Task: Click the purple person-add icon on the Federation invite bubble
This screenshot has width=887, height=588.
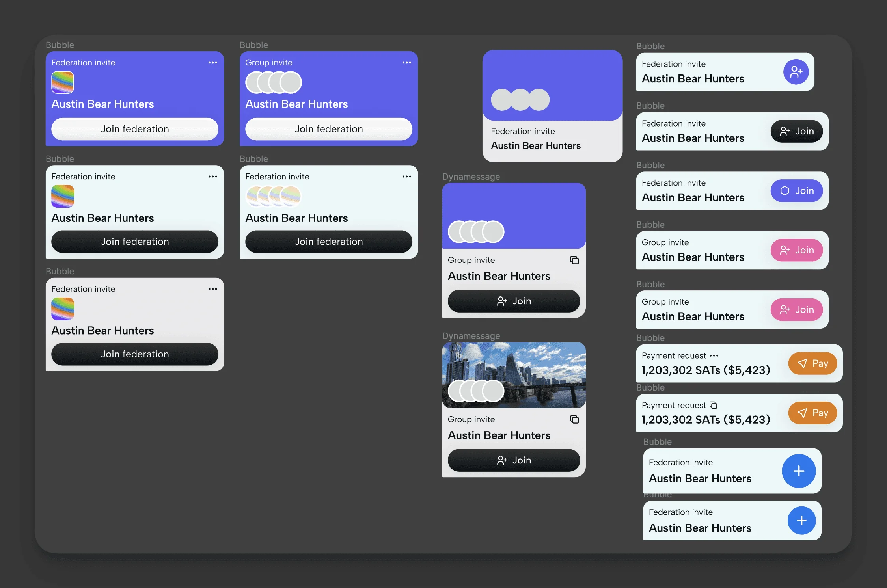Action: point(796,72)
